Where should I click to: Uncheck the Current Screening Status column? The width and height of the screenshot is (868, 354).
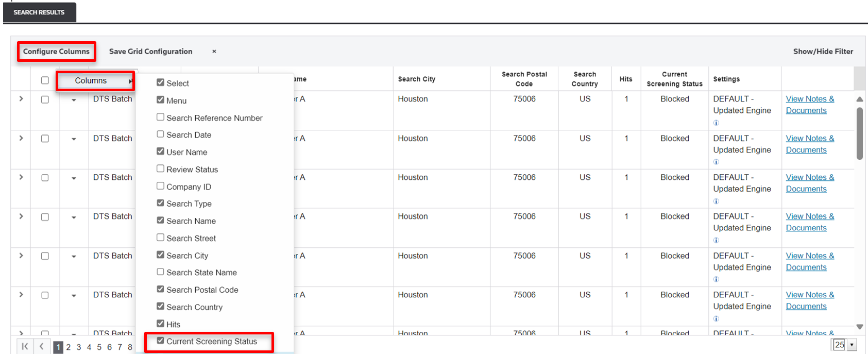(161, 341)
